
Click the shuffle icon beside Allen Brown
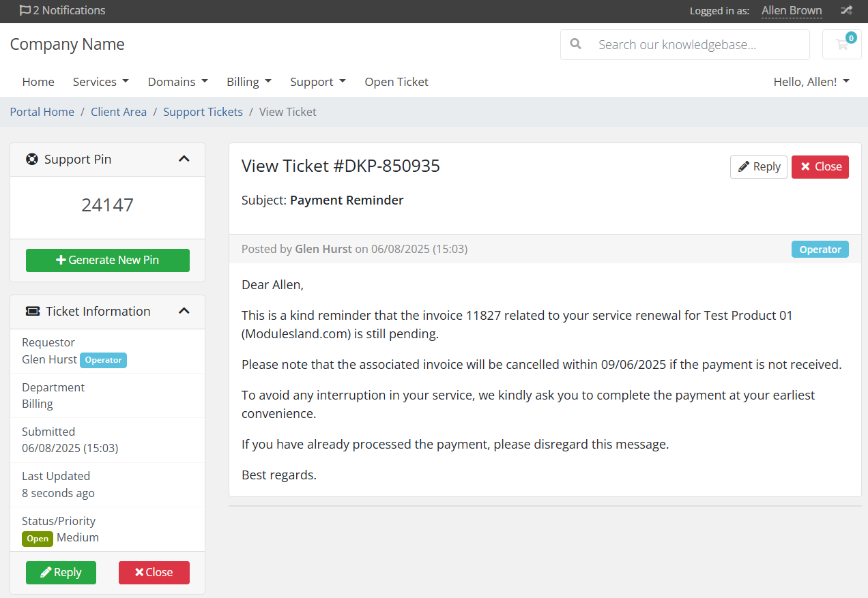[x=847, y=10]
